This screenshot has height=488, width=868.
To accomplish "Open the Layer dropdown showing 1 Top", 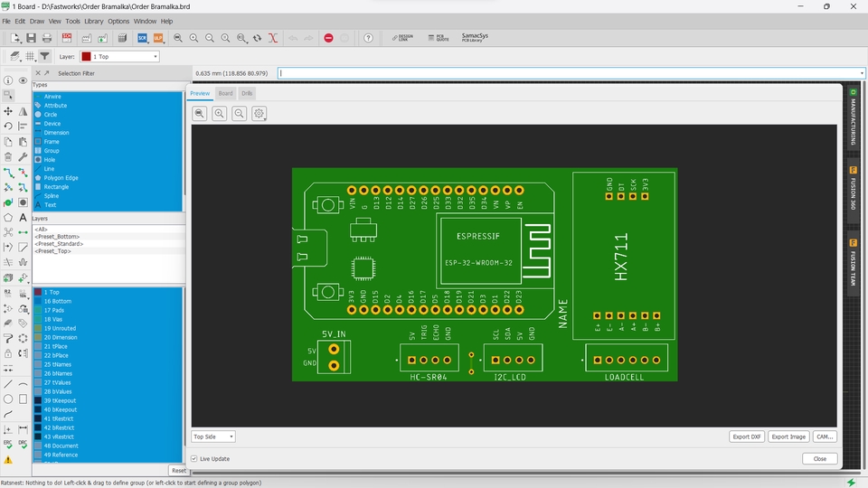I will 119,56.
